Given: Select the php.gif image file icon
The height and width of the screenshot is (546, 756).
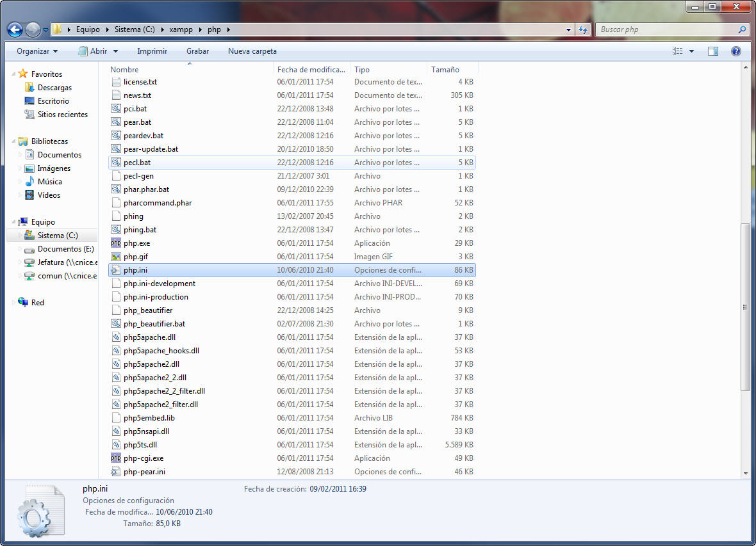Looking at the screenshot, I should pyautogui.click(x=116, y=257).
